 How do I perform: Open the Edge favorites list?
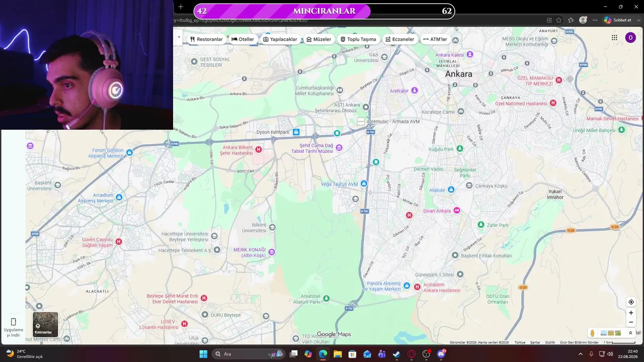pyautogui.click(x=571, y=20)
